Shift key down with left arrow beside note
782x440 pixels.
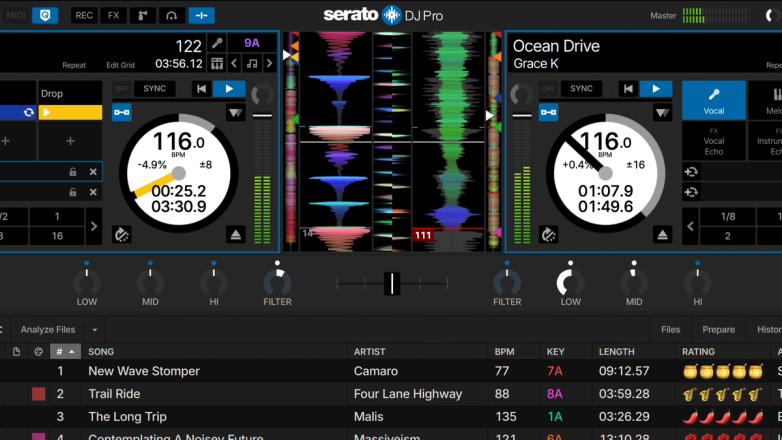234,63
